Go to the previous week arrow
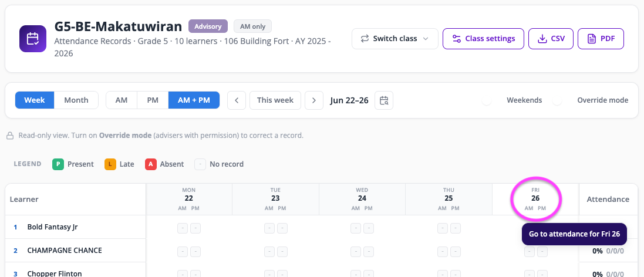Screen dimensions: 644x277 pyautogui.click(x=237, y=100)
